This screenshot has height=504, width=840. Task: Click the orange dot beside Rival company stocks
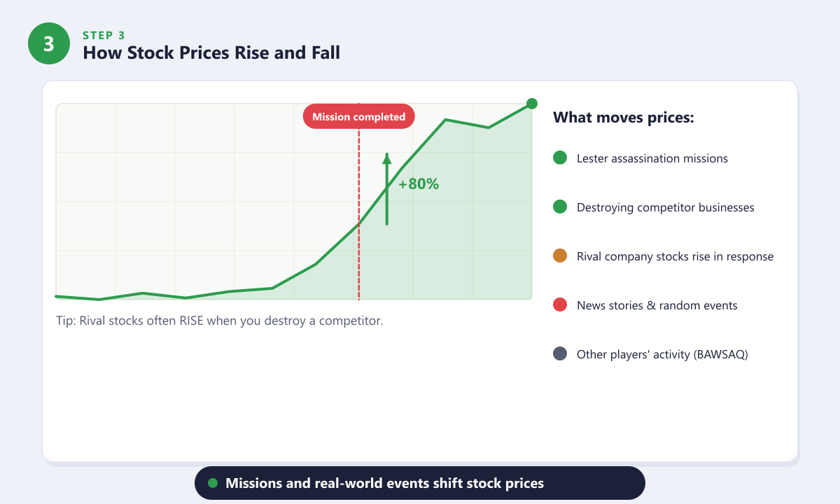pyautogui.click(x=560, y=256)
